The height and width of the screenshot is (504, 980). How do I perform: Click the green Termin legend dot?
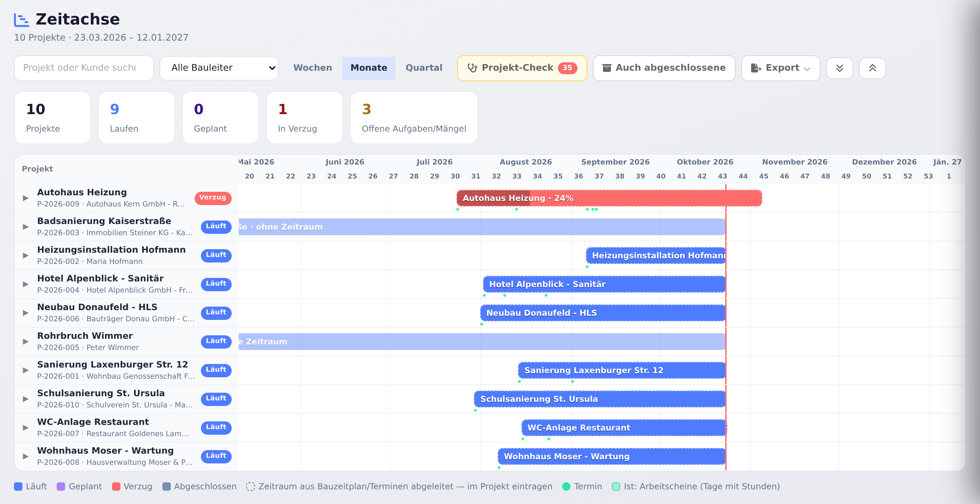point(566,486)
